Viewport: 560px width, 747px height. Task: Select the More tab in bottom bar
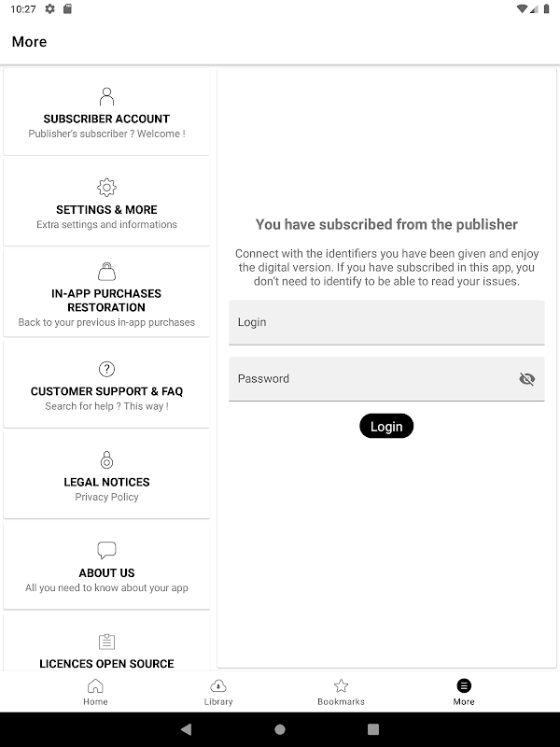click(x=464, y=692)
